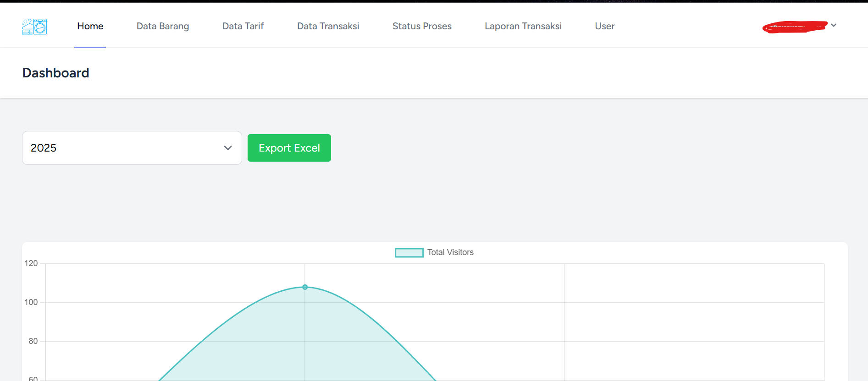The width and height of the screenshot is (868, 381).
Task: Open the Data Tarif page
Action: (x=243, y=26)
